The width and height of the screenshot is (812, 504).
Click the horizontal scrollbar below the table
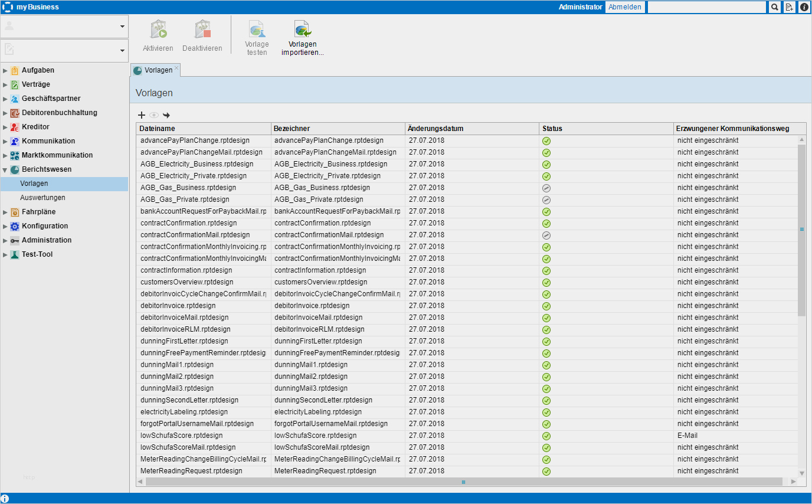[x=463, y=482]
